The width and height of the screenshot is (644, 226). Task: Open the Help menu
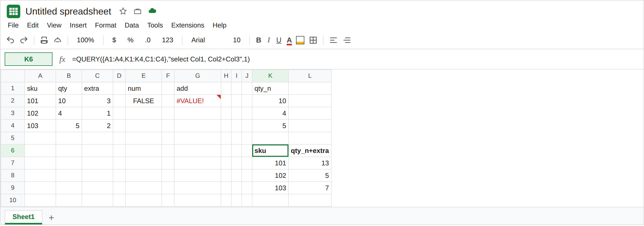pos(219,25)
